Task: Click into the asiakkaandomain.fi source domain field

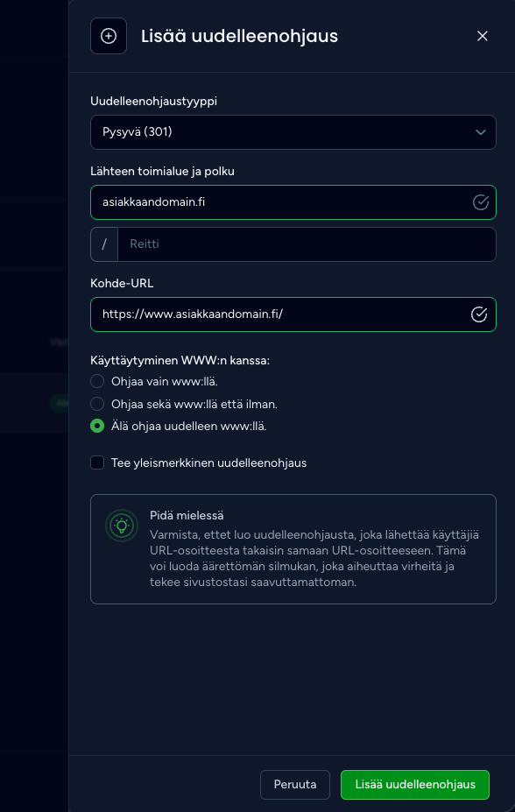Action: click(293, 202)
